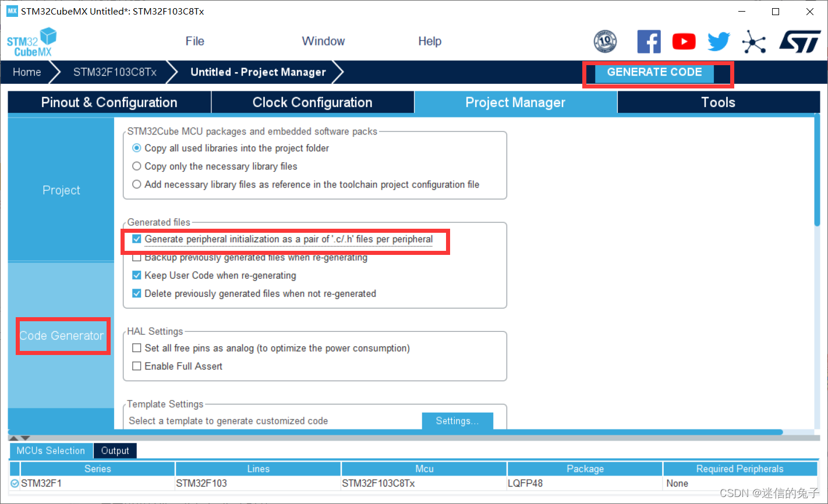Click the horizontal scrollbar below settings
The height and width of the screenshot is (504, 828).
[396, 432]
